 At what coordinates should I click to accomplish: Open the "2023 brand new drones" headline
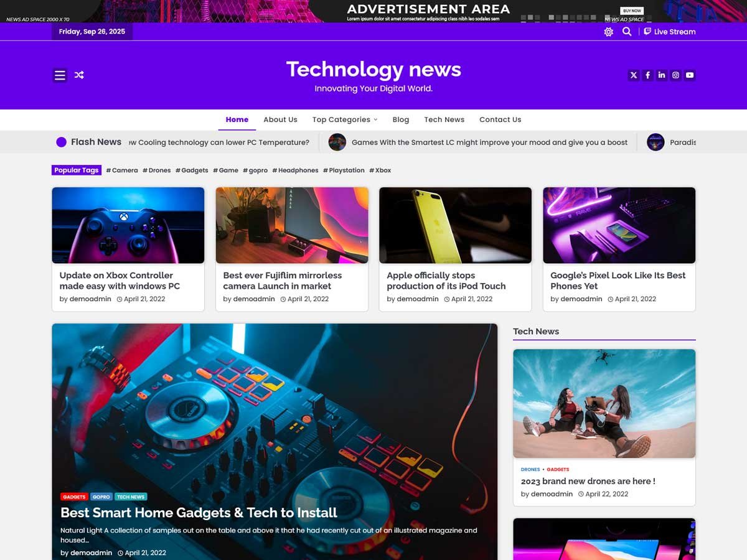click(x=588, y=481)
